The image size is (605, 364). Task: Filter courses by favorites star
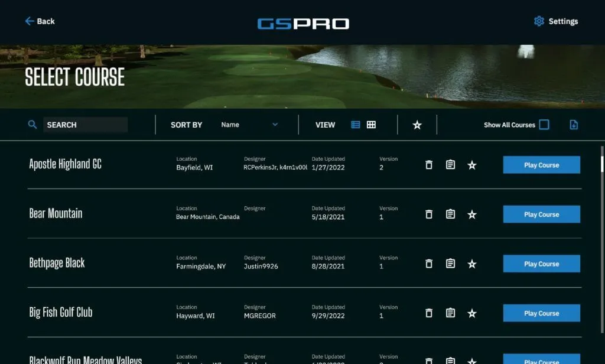(x=417, y=125)
